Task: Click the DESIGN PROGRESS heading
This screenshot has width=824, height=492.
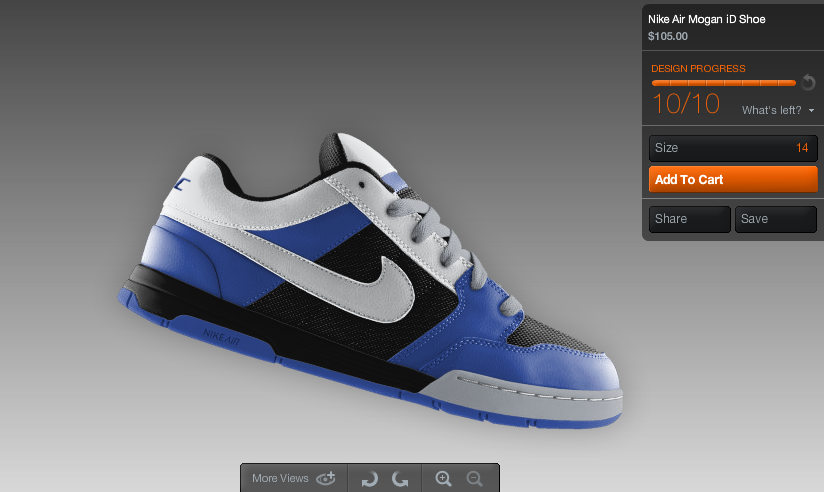Action: point(698,68)
